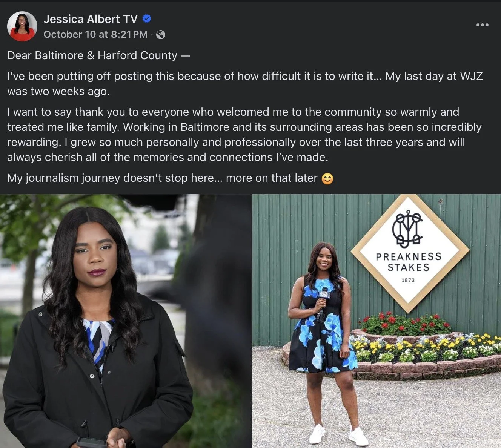Image resolution: width=501 pixels, height=448 pixels.
Task: Click the 1873 year on the sign
Action: pos(408,280)
